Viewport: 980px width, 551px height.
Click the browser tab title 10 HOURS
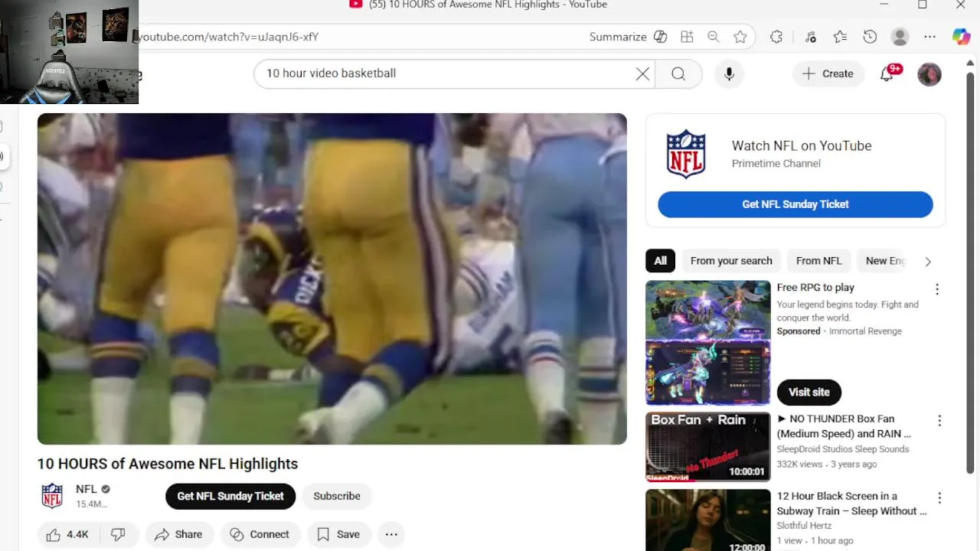coord(488,5)
